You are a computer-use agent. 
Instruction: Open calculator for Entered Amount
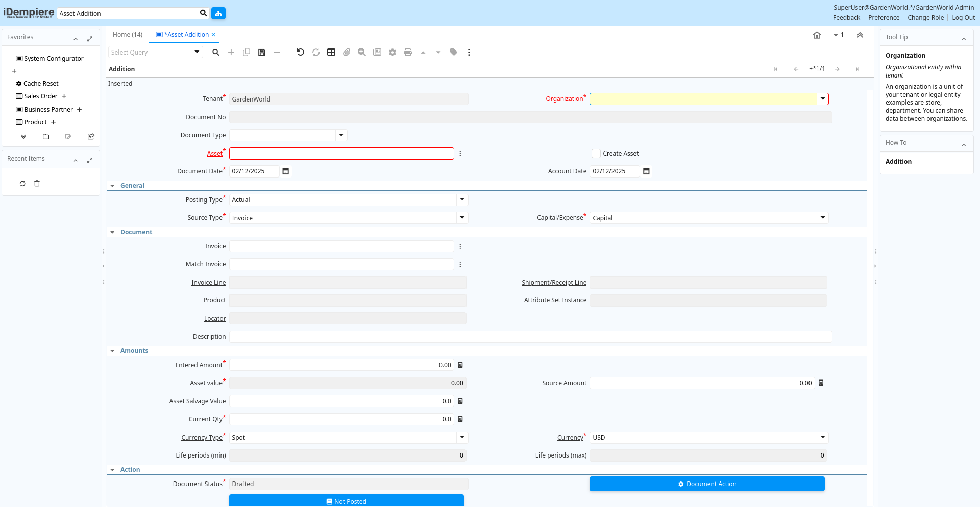[460, 365]
